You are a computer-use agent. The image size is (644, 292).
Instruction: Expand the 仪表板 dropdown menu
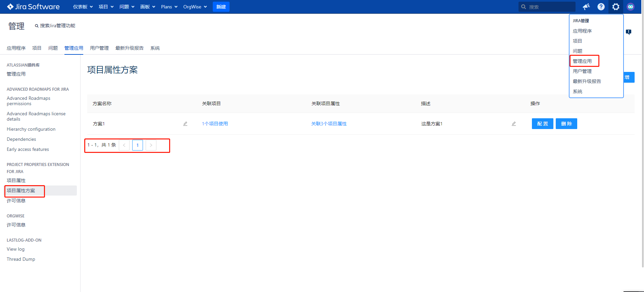(83, 7)
